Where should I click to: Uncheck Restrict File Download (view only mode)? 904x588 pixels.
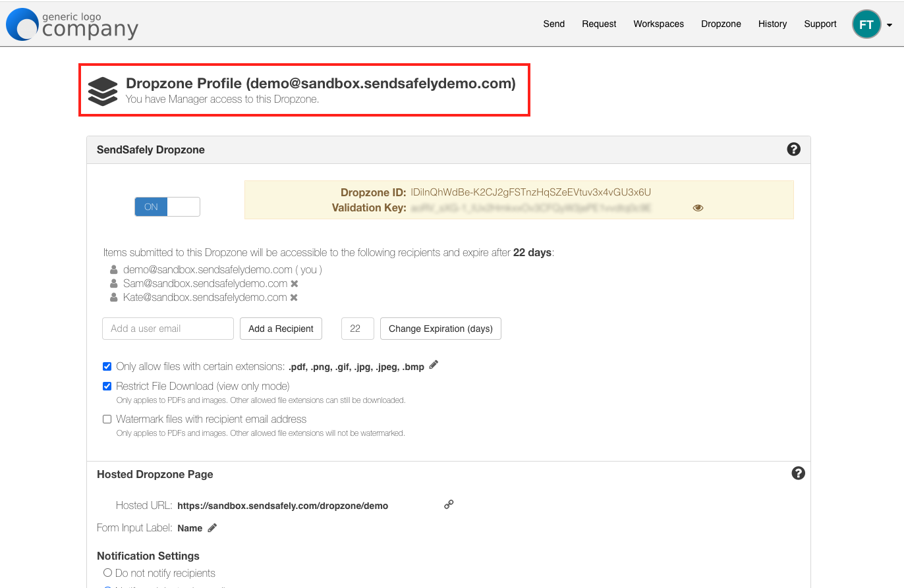click(107, 387)
